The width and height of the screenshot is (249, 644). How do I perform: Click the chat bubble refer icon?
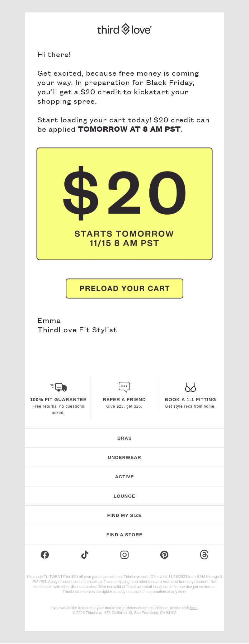tap(124, 387)
